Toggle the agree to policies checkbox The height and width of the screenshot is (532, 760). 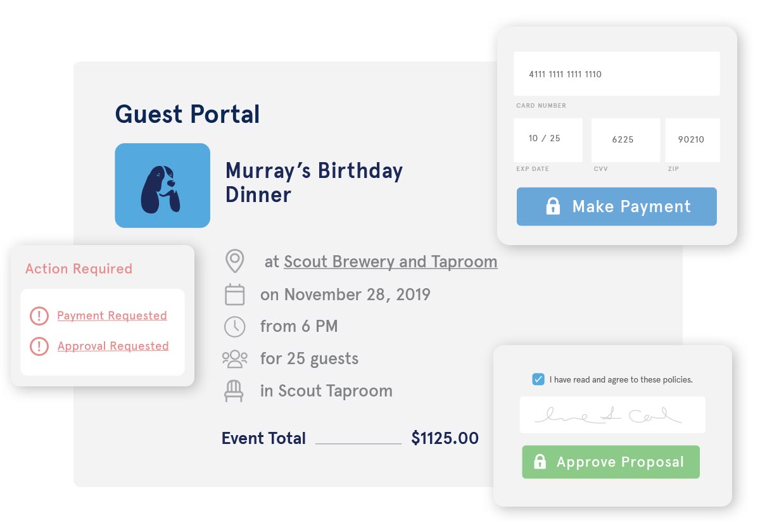click(x=538, y=380)
